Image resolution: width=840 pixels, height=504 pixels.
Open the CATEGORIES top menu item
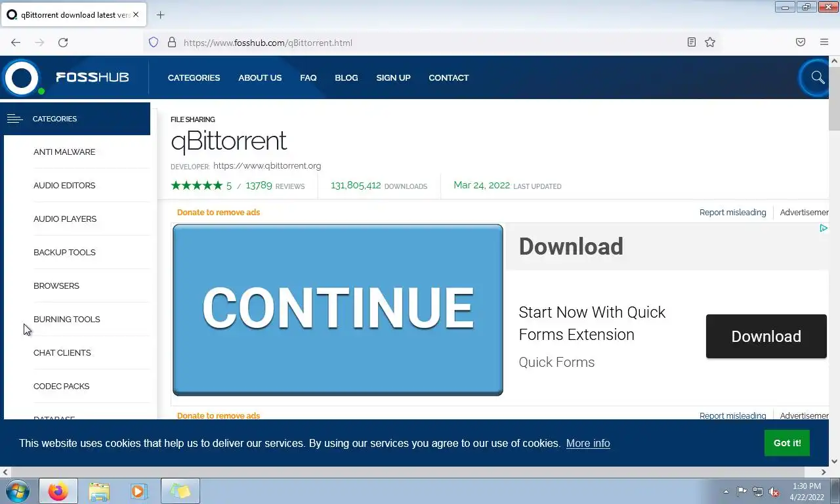pyautogui.click(x=194, y=77)
